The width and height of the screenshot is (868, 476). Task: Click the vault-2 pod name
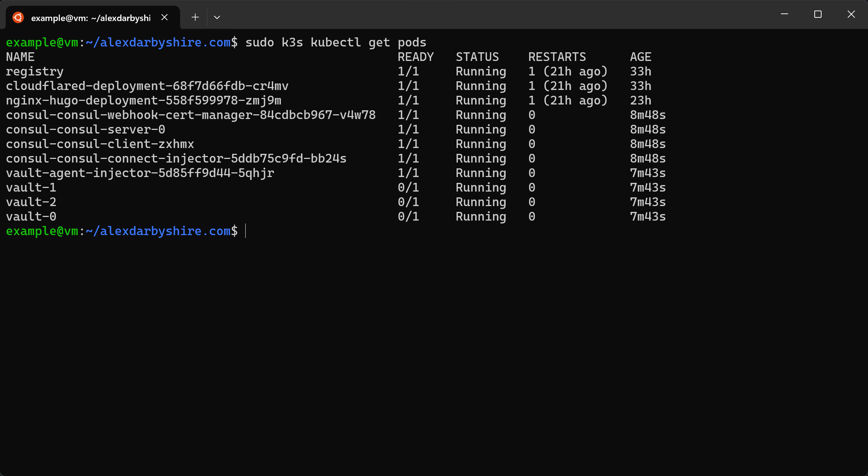pos(31,202)
